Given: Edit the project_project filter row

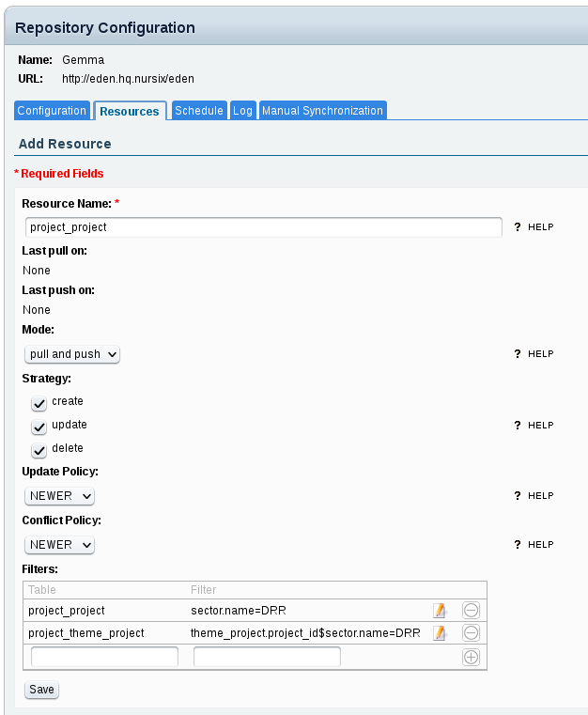Looking at the screenshot, I should [x=439, y=610].
